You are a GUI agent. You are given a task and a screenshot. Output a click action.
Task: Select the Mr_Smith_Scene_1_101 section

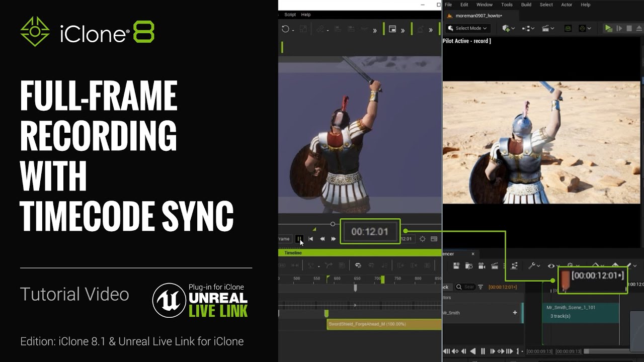click(x=581, y=313)
